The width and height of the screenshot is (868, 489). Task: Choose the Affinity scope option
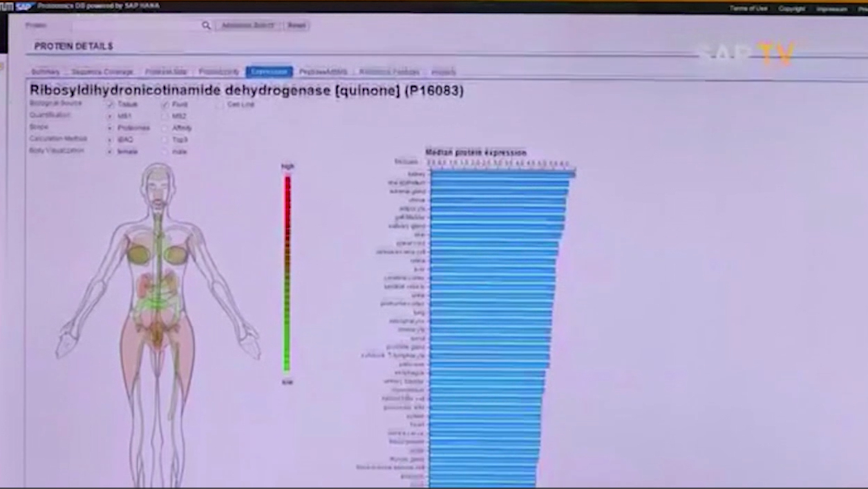[x=165, y=128]
